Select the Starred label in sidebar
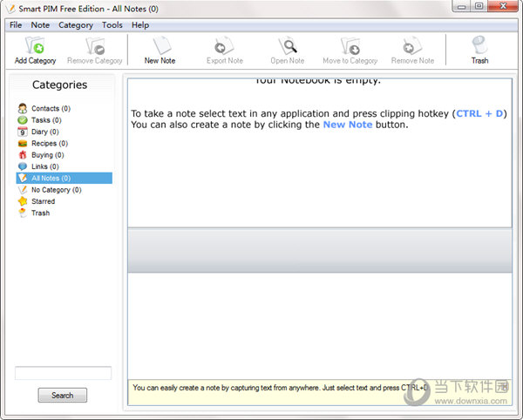Screen dimensions: 523x420 click(43, 201)
